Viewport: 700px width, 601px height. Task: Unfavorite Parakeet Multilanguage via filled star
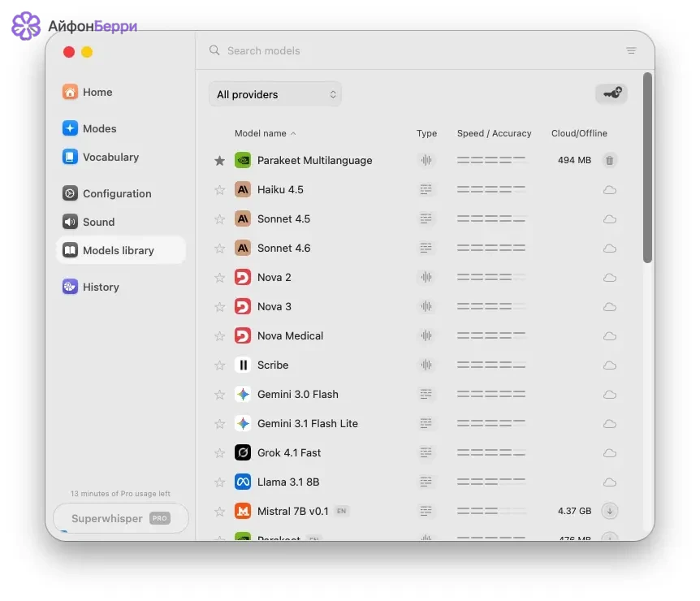click(x=219, y=160)
